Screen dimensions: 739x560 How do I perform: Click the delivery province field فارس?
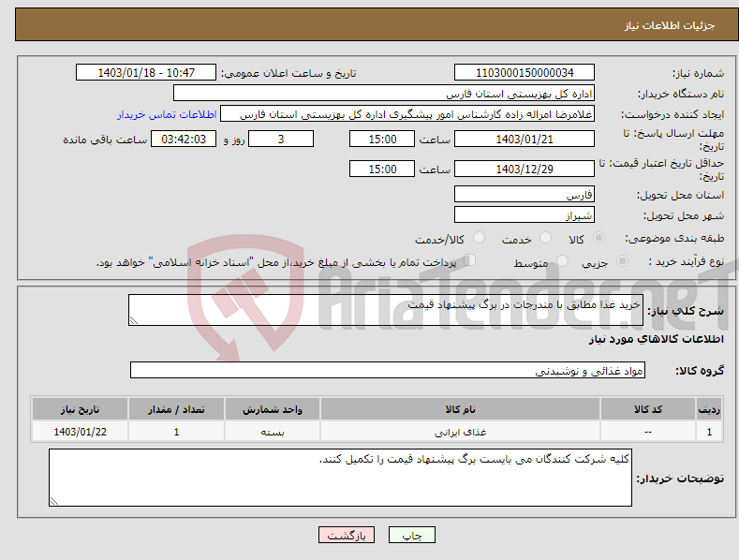pyautogui.click(x=525, y=194)
